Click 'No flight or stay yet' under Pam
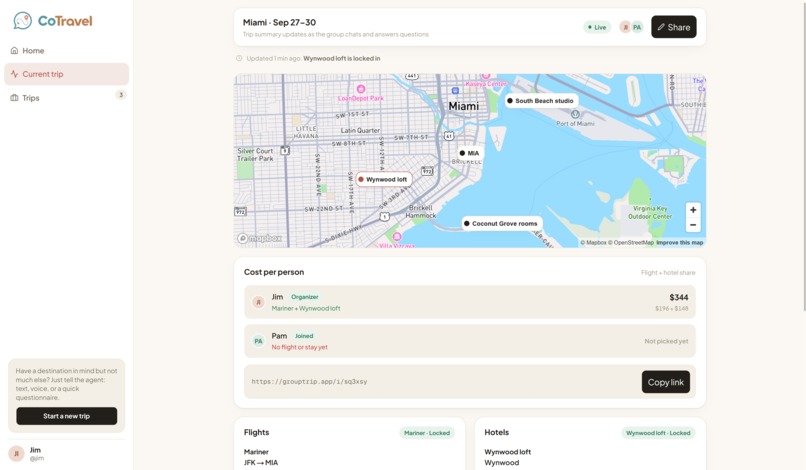806x470 pixels. (299, 347)
